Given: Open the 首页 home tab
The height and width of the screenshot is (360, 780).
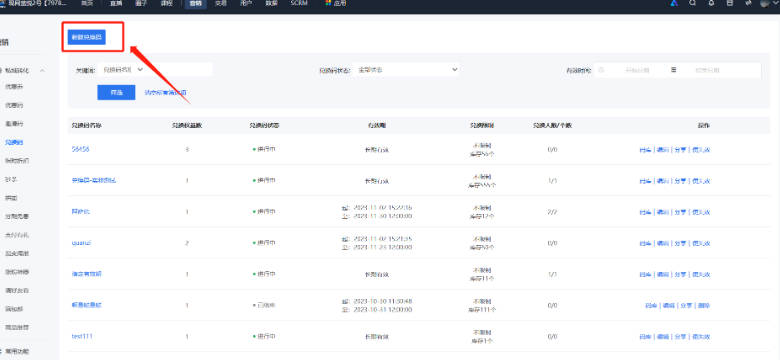Looking at the screenshot, I should pyautogui.click(x=87, y=3).
